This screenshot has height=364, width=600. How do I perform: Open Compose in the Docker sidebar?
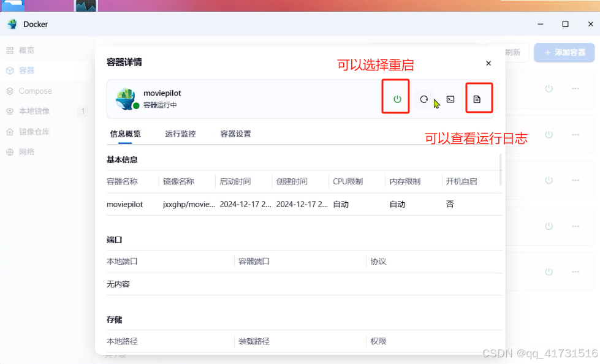click(35, 91)
